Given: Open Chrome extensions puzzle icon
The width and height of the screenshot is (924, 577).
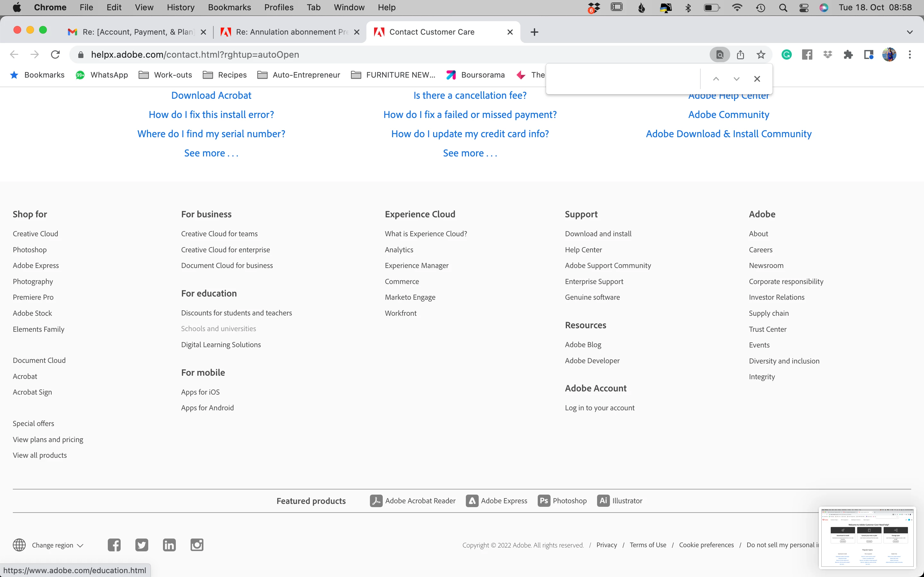Looking at the screenshot, I should tap(848, 54).
